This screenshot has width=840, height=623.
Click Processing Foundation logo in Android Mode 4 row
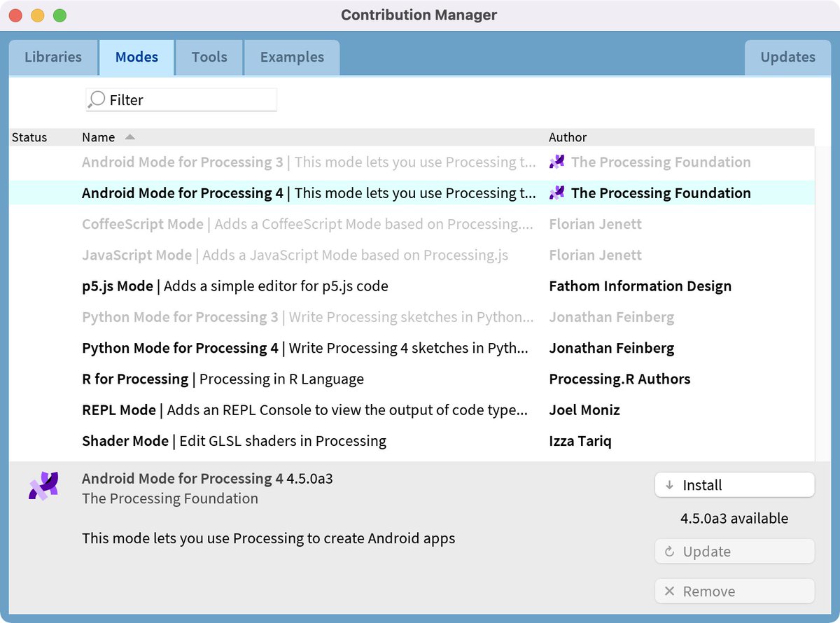pyautogui.click(x=557, y=193)
